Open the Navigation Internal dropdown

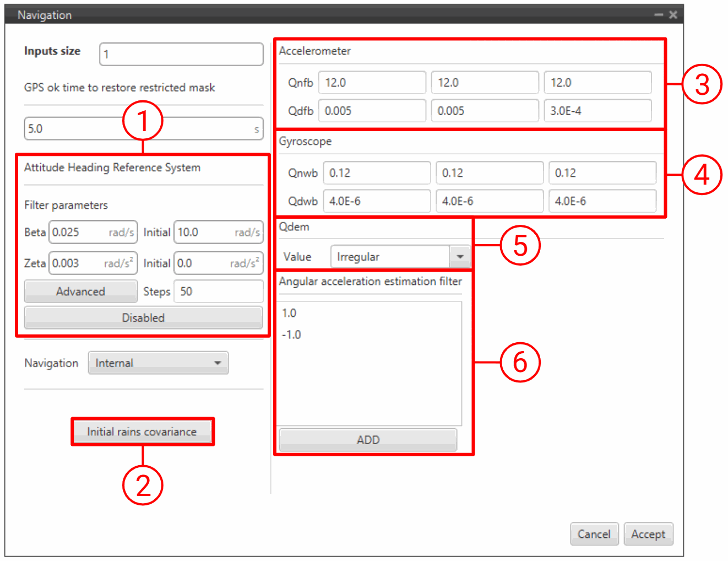(158, 363)
